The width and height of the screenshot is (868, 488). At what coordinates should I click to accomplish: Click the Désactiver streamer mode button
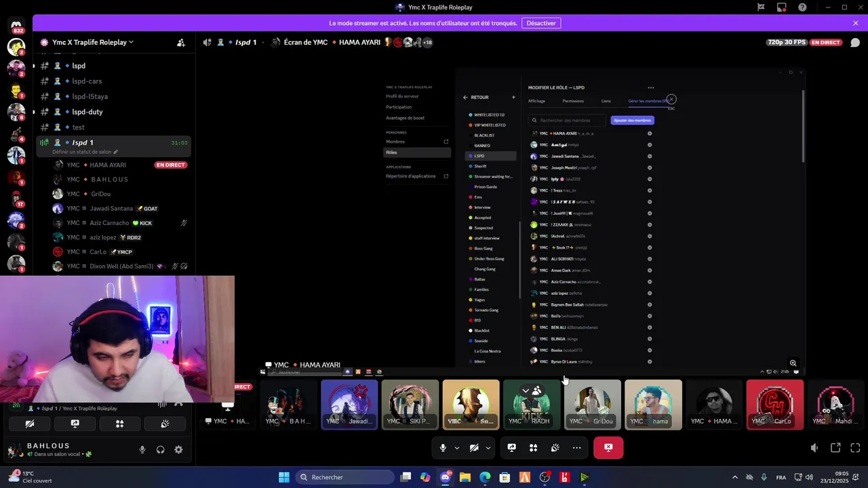[x=541, y=23]
